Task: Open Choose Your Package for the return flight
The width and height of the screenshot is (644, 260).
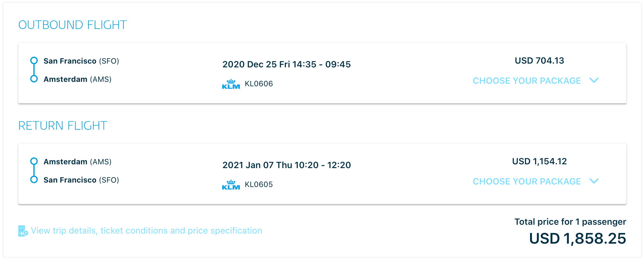Action: click(x=527, y=182)
